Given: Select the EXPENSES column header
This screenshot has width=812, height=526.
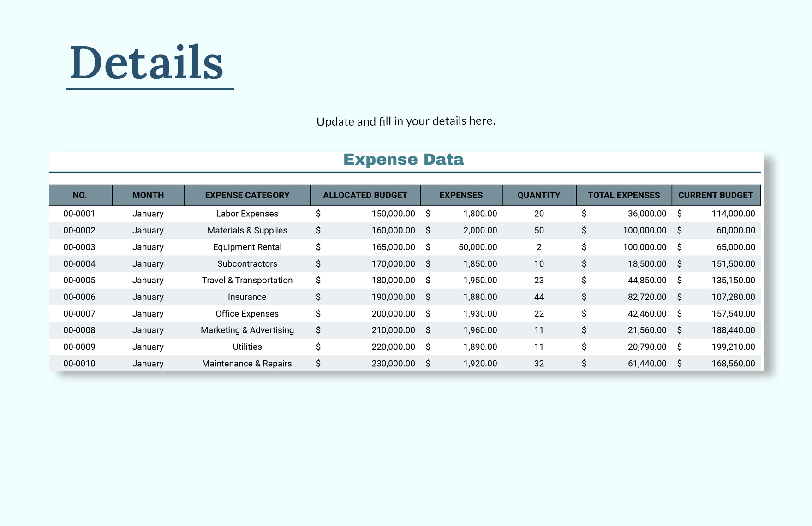Looking at the screenshot, I should tap(461, 195).
